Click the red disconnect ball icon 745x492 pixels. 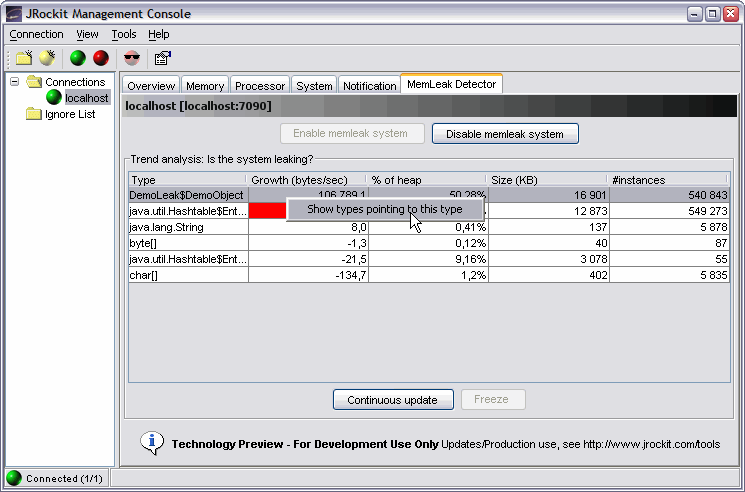(101, 58)
